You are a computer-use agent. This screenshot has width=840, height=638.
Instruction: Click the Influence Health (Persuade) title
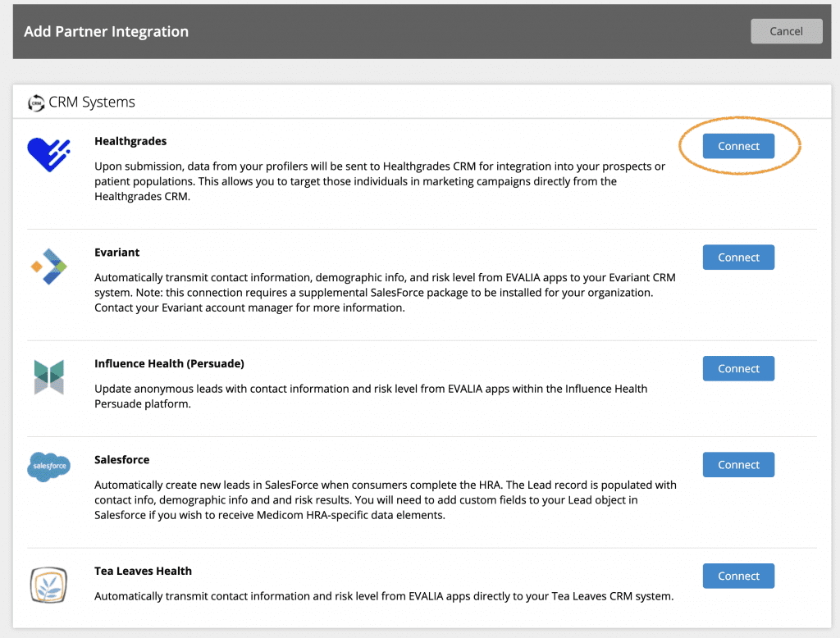click(x=169, y=364)
